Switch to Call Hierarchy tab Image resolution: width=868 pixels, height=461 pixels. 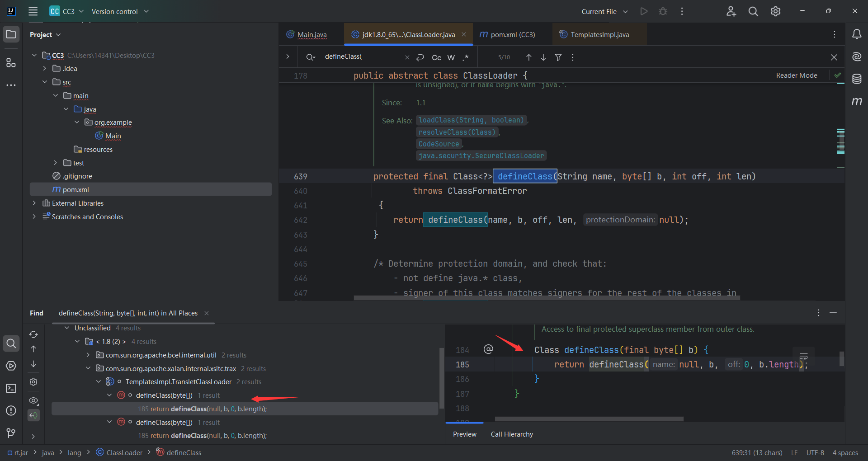tap(512, 434)
